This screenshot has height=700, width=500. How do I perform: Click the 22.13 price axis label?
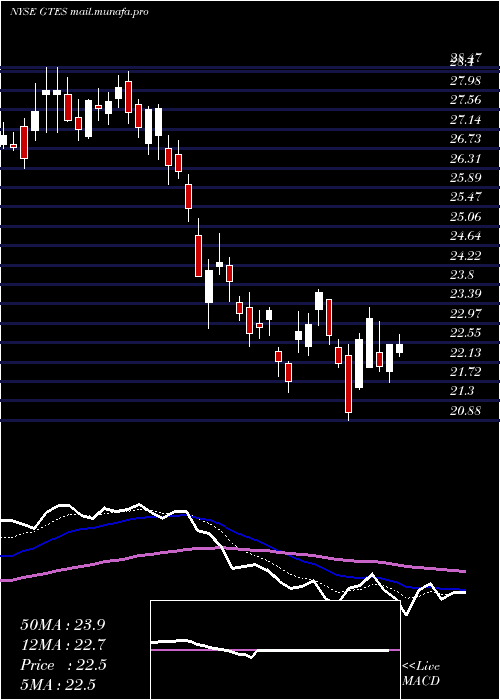466,354
